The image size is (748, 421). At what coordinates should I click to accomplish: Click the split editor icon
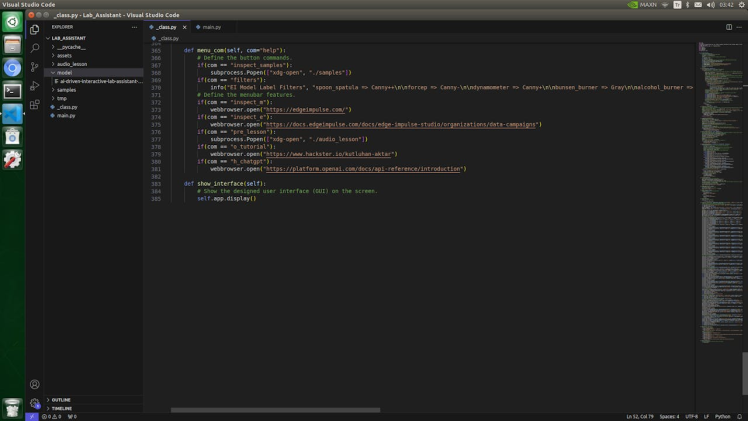[x=729, y=27]
